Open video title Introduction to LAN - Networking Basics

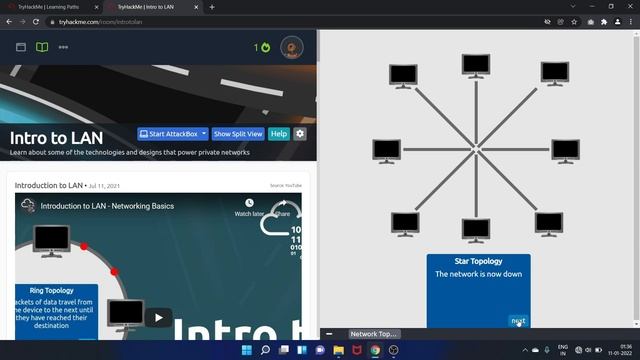[107, 206]
